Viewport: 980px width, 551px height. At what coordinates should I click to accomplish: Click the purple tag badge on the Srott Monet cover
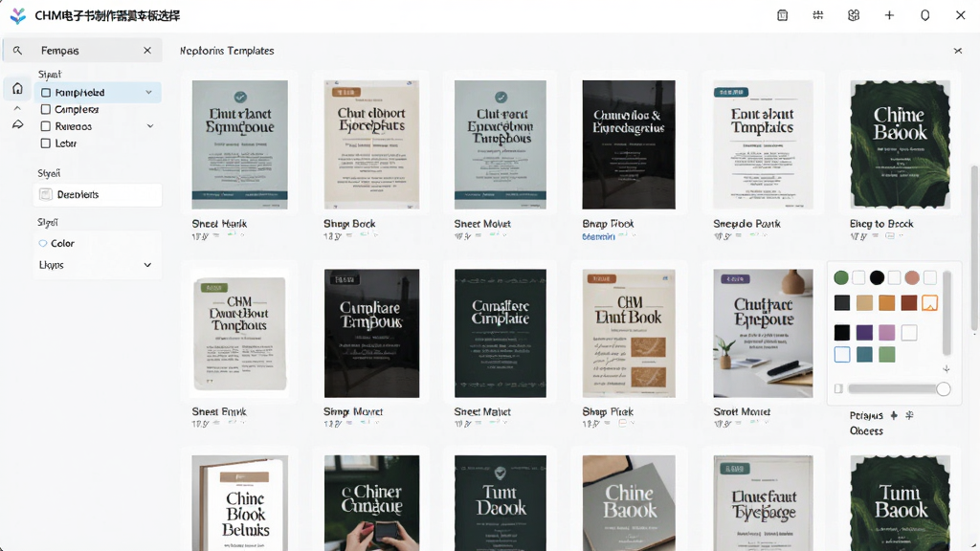(x=736, y=279)
